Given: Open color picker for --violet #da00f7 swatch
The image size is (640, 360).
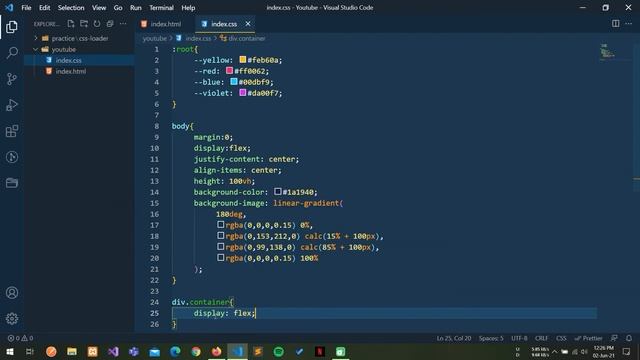Looking at the screenshot, I should tap(243, 93).
